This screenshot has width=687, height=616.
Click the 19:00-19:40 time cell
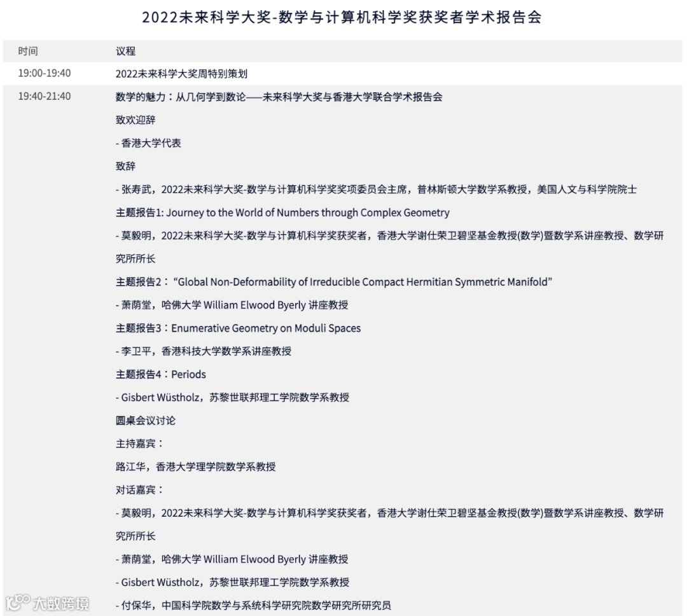point(45,73)
